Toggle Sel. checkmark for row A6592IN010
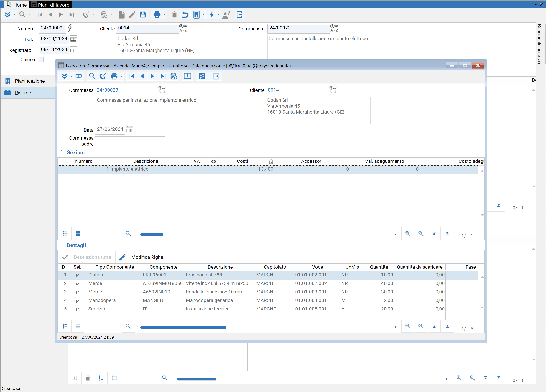The image size is (546, 392). [78, 292]
